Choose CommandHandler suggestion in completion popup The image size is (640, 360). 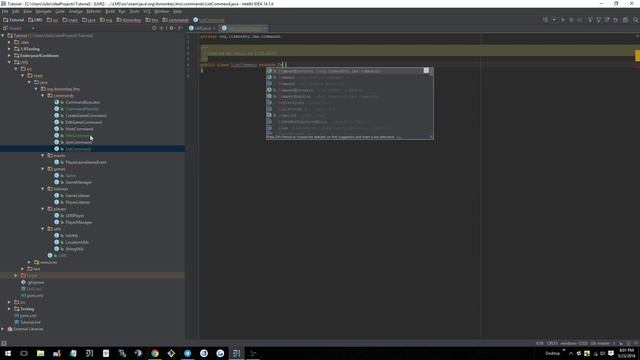tap(349, 96)
